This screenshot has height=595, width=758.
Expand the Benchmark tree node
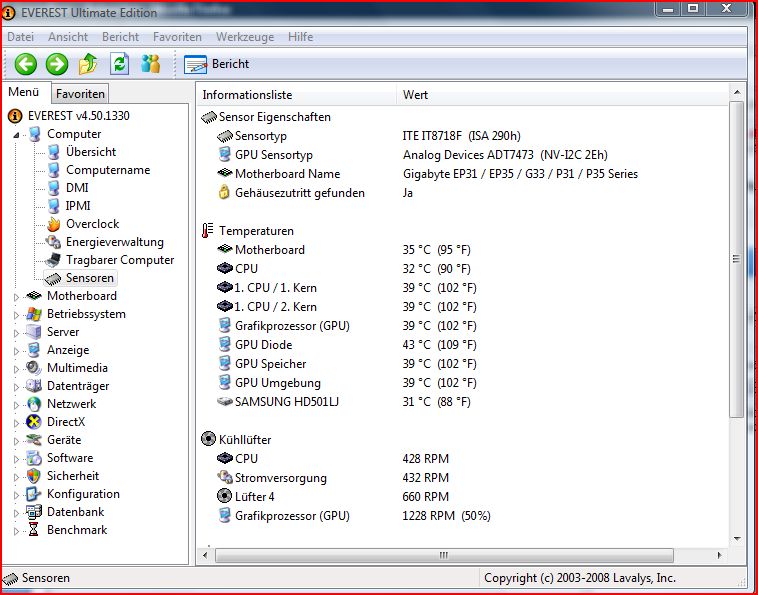click(16, 531)
